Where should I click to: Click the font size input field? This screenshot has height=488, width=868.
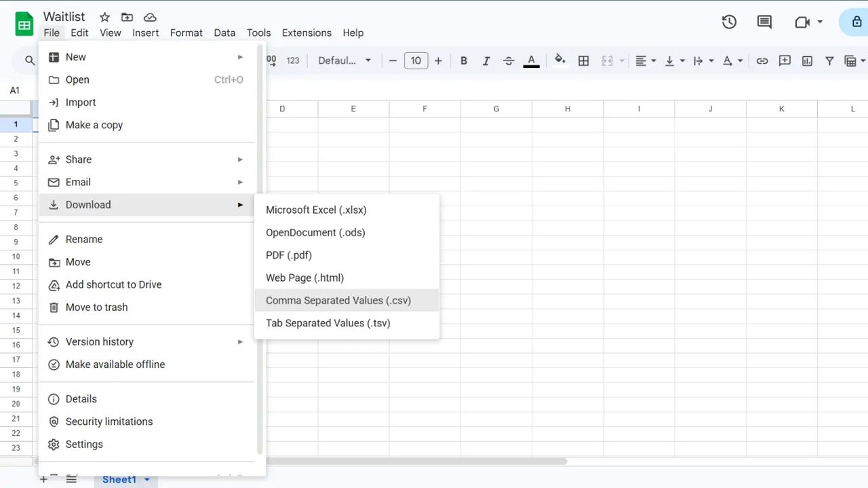pyautogui.click(x=416, y=60)
